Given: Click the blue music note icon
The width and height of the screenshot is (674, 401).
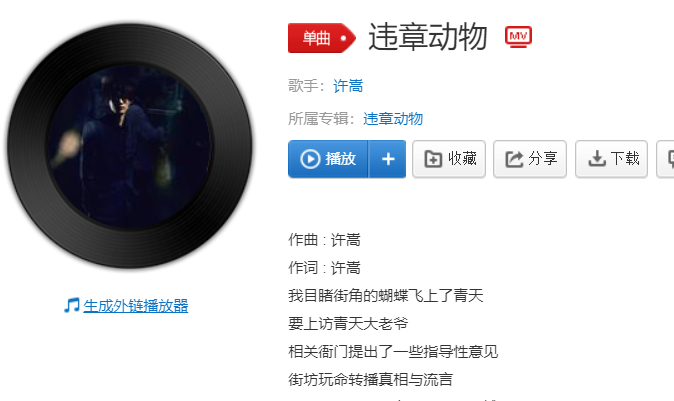Looking at the screenshot, I should (x=72, y=306).
